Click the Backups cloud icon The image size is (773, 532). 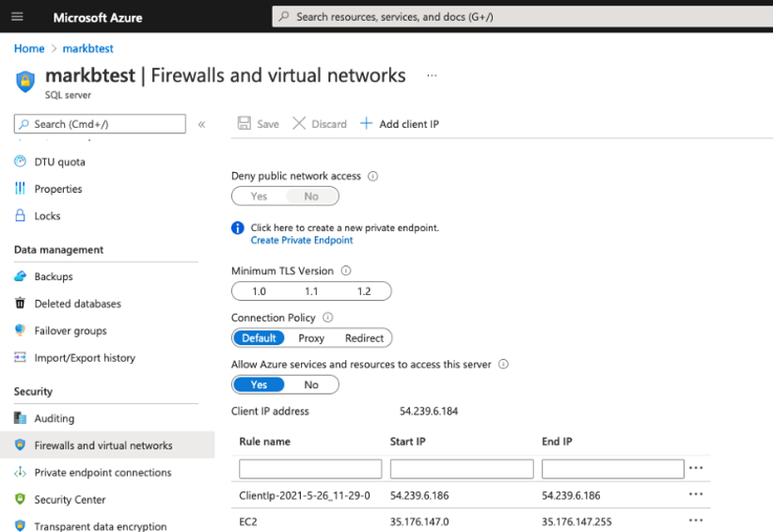click(20, 276)
